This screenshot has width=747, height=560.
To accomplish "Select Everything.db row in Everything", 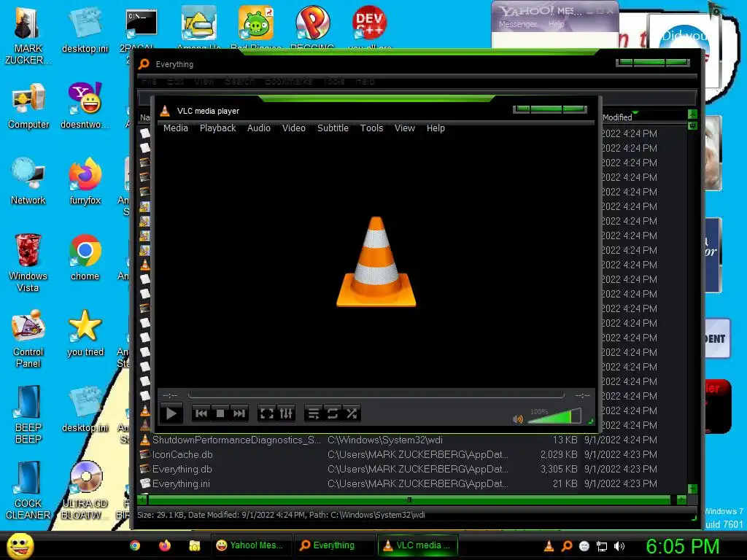I will tap(182, 469).
